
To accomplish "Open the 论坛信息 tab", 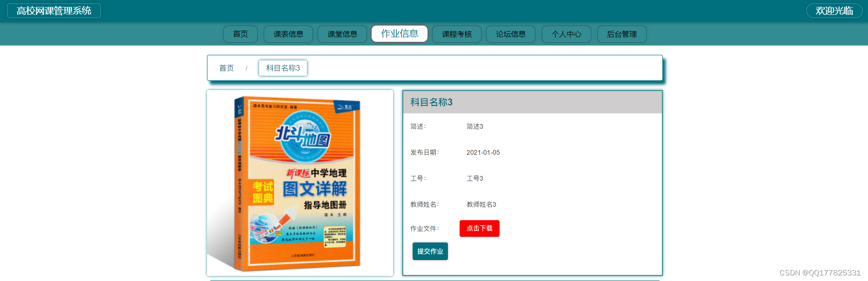I will [x=511, y=34].
